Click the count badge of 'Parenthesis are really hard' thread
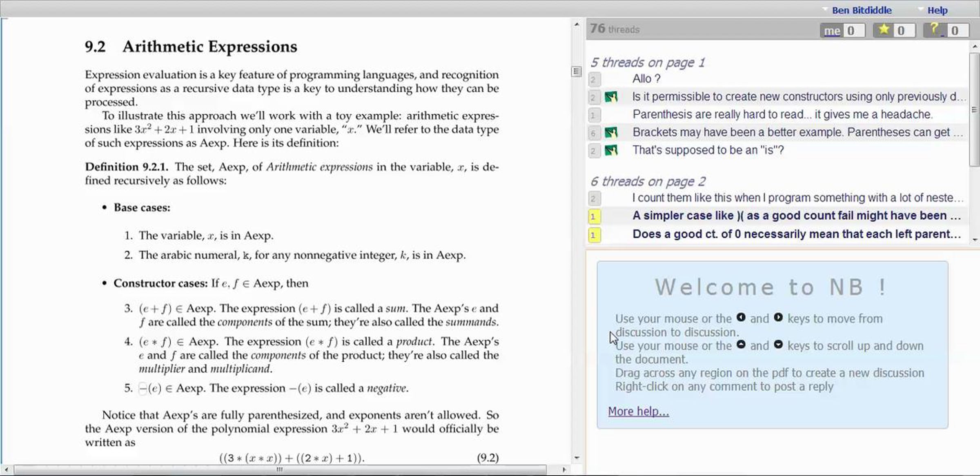The height and width of the screenshot is (476, 980). pyautogui.click(x=594, y=115)
